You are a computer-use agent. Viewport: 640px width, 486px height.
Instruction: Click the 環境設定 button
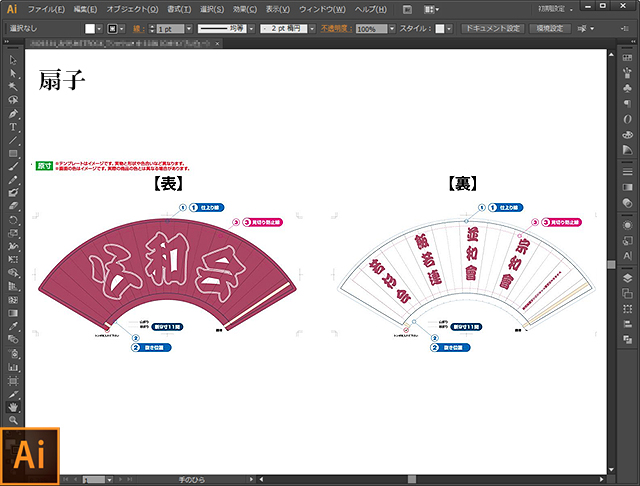549,29
